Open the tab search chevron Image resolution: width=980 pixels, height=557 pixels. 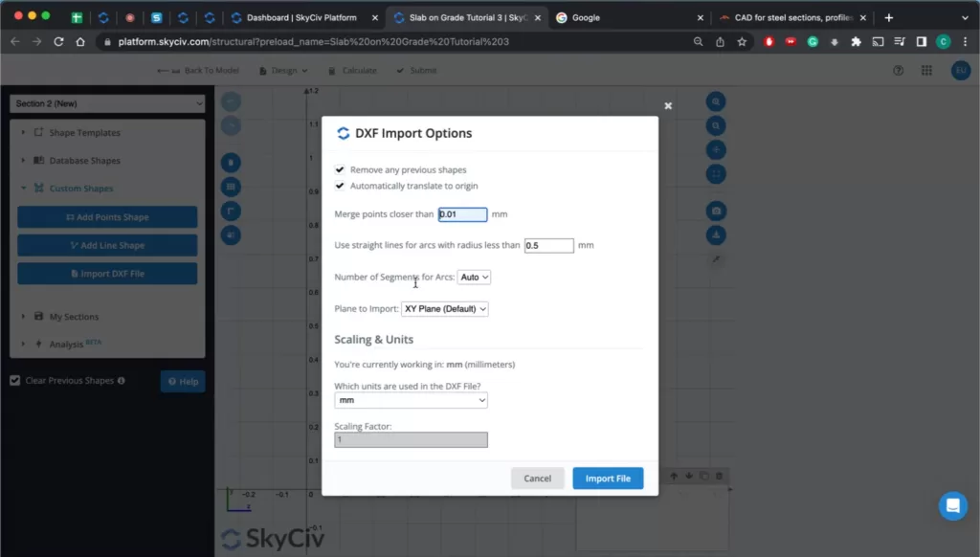pyautogui.click(x=965, y=17)
